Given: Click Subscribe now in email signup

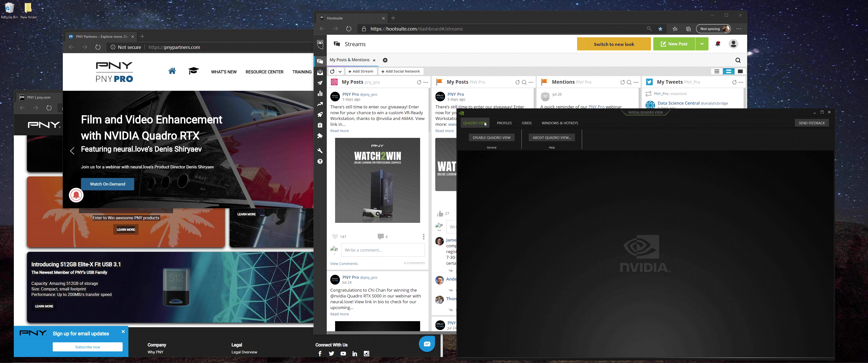Looking at the screenshot, I should tap(88, 347).
